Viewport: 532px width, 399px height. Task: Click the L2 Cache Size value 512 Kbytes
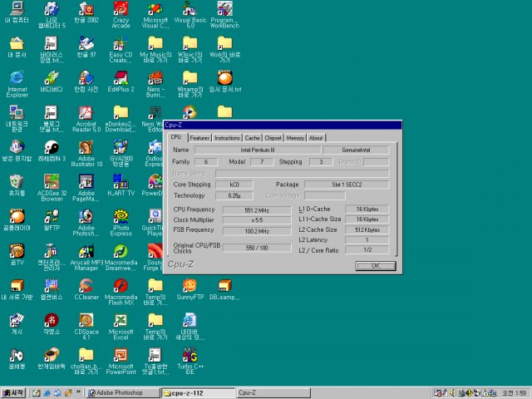point(367,229)
